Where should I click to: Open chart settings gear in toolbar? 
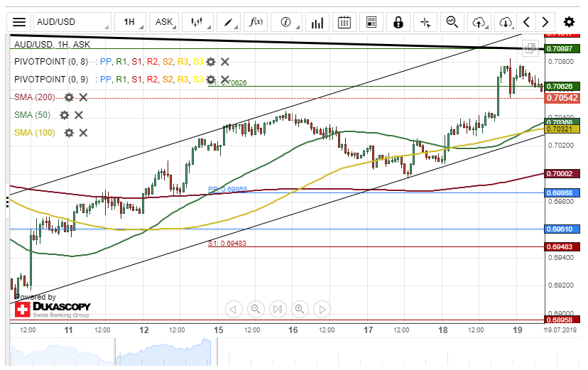tap(569, 22)
